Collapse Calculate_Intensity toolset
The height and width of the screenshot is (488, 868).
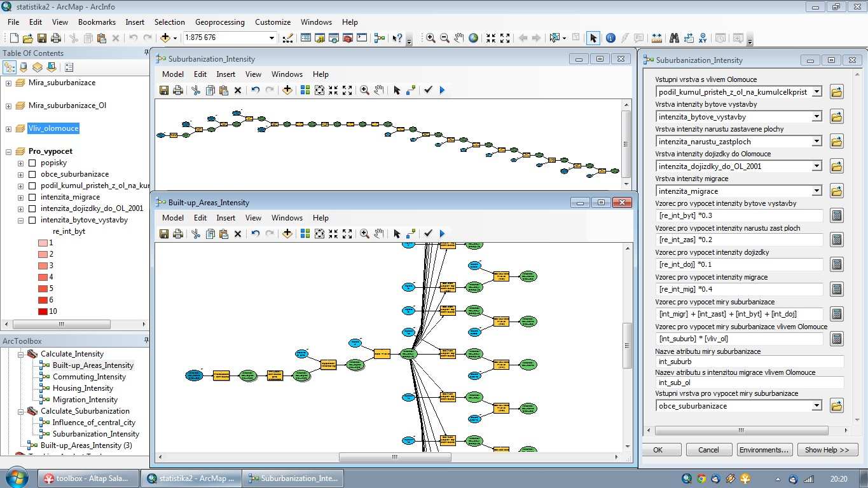20,354
